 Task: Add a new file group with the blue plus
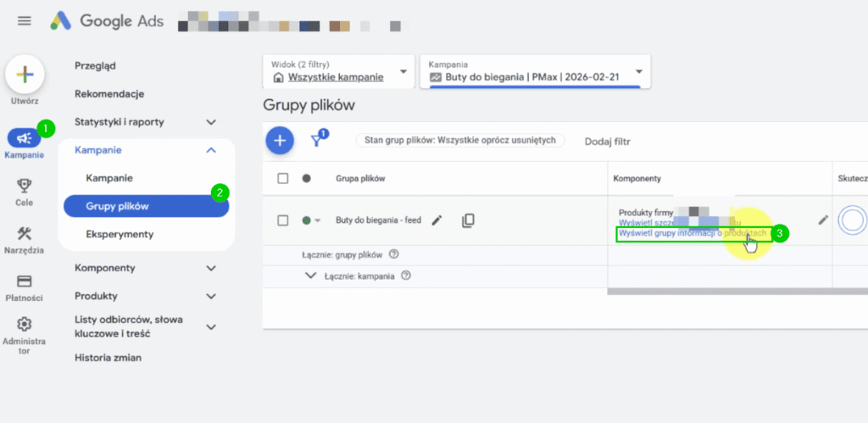pos(280,141)
